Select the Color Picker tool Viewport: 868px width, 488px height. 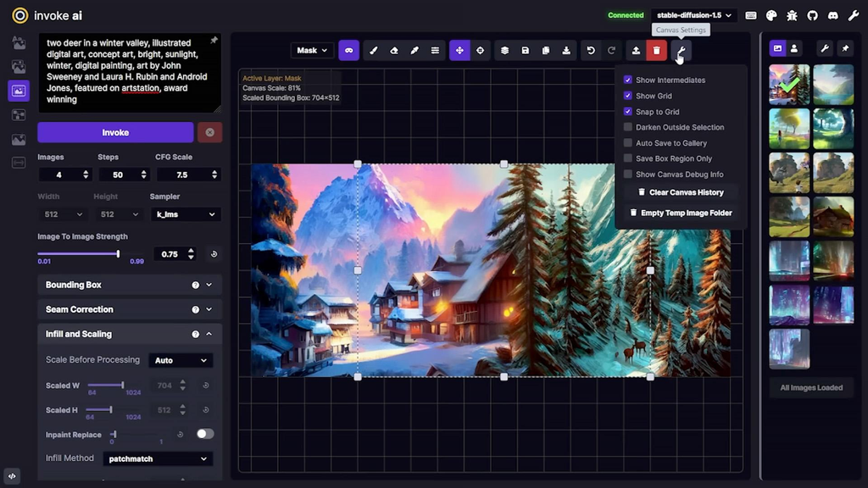(415, 50)
